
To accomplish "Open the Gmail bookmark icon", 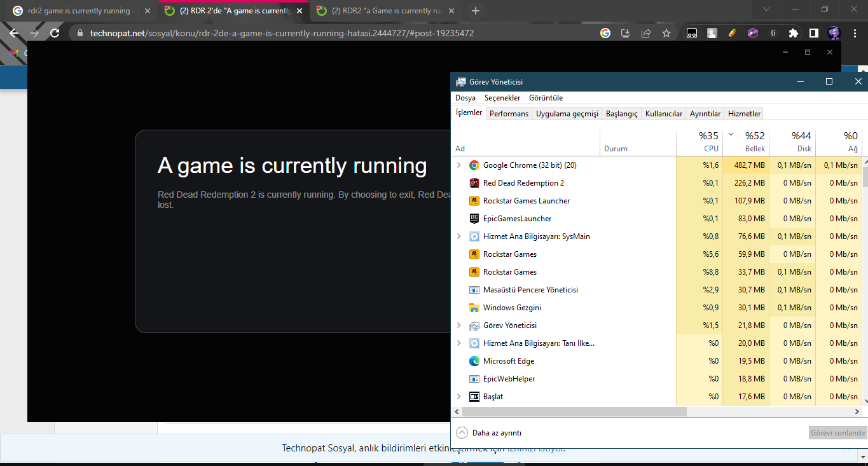I will coord(14,53).
